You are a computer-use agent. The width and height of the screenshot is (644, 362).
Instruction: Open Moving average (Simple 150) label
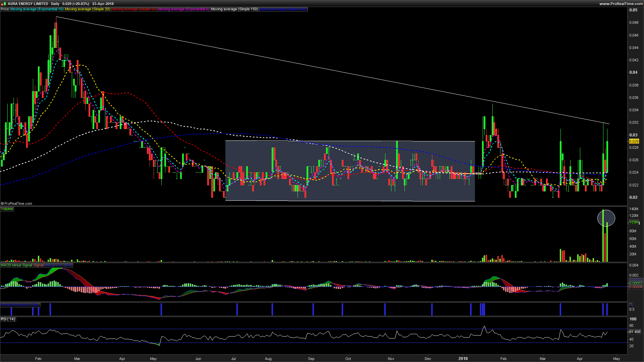pyautogui.click(x=234, y=9)
